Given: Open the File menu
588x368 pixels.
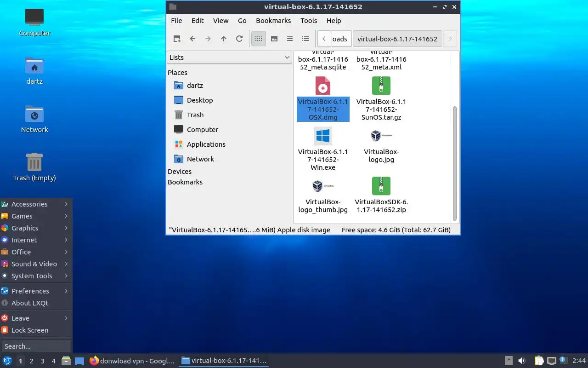Looking at the screenshot, I should [176, 21].
